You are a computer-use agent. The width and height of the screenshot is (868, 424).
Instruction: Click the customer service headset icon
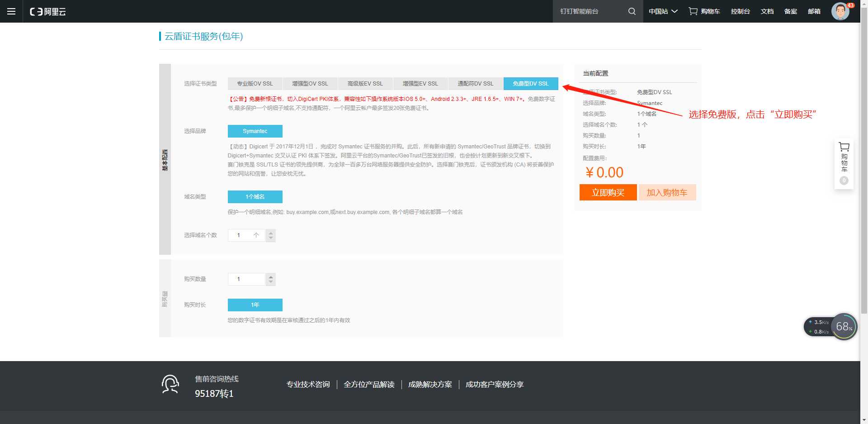[x=170, y=384]
